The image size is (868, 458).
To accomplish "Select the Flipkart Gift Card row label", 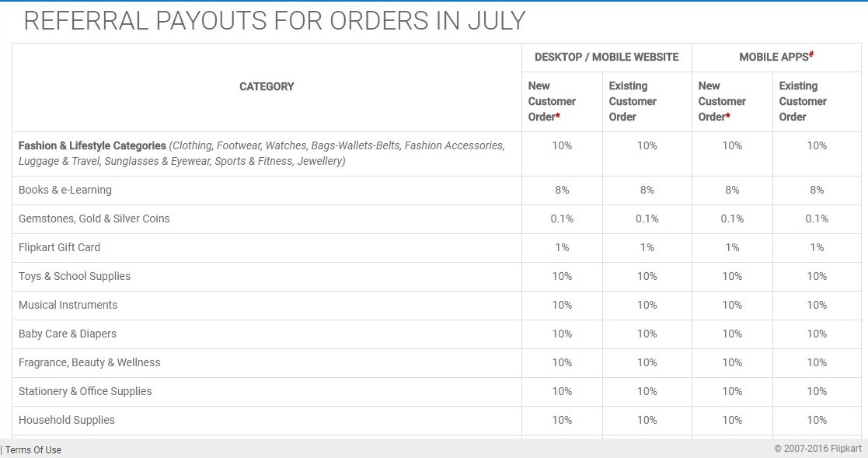I will point(59,247).
